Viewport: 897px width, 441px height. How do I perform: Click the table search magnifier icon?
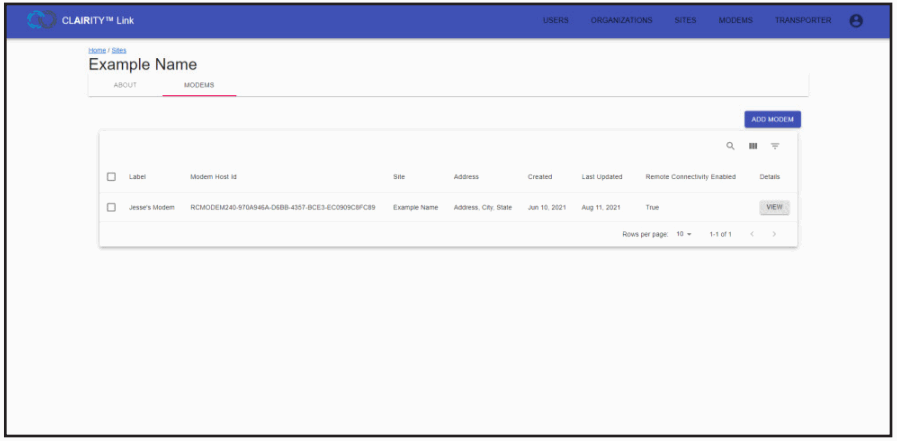(731, 146)
